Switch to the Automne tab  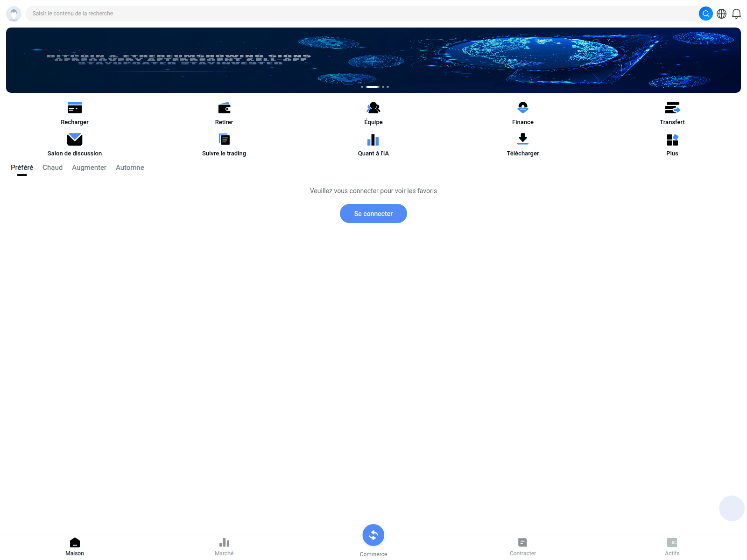point(130,168)
